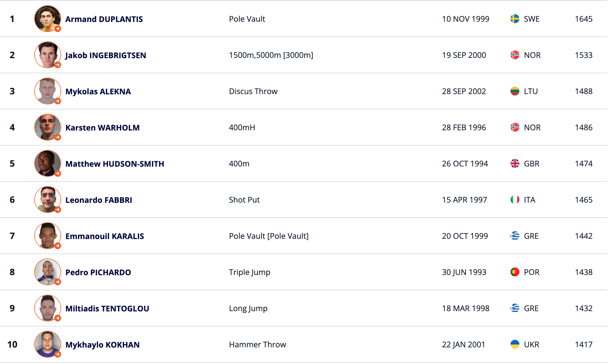Click Karsten Warholm's orange arrow badge

[x=58, y=137]
